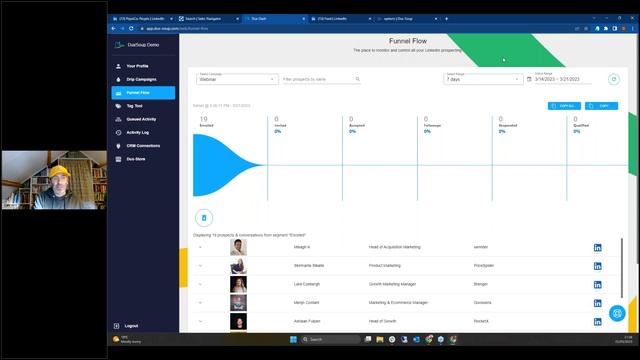Select the Responded funnel segment
The width and height of the screenshot is (640, 360).
point(507,124)
